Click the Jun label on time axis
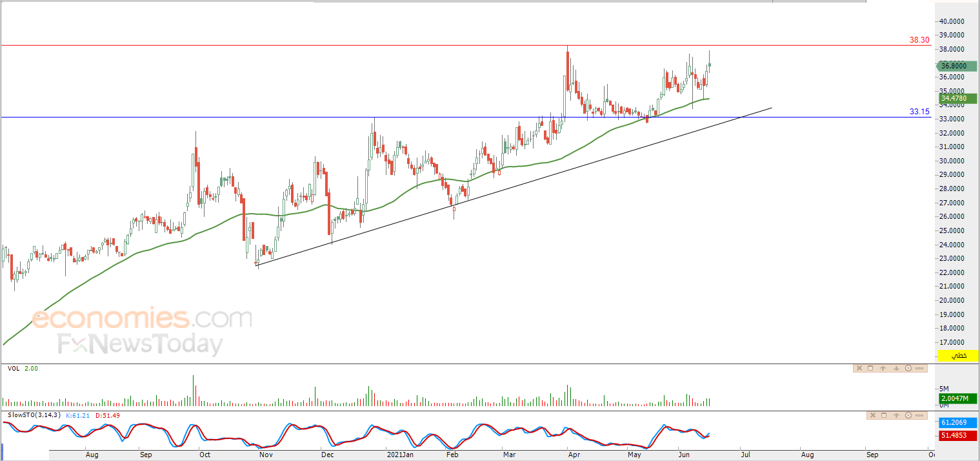 point(684,455)
